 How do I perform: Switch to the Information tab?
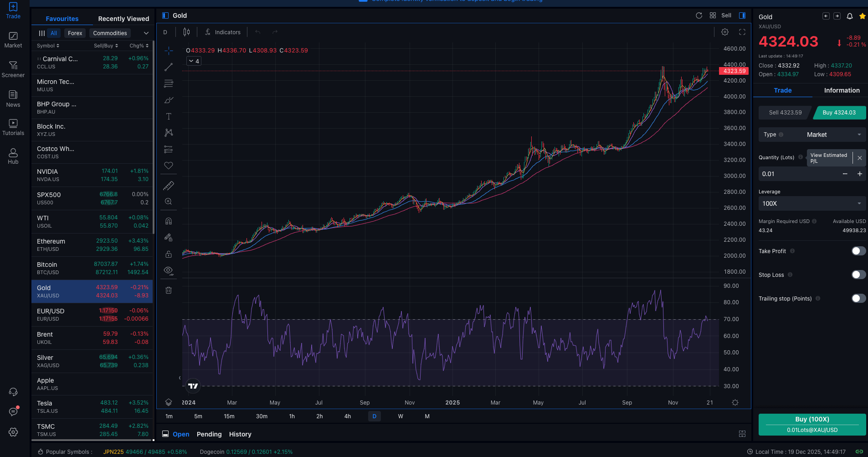pyautogui.click(x=842, y=90)
